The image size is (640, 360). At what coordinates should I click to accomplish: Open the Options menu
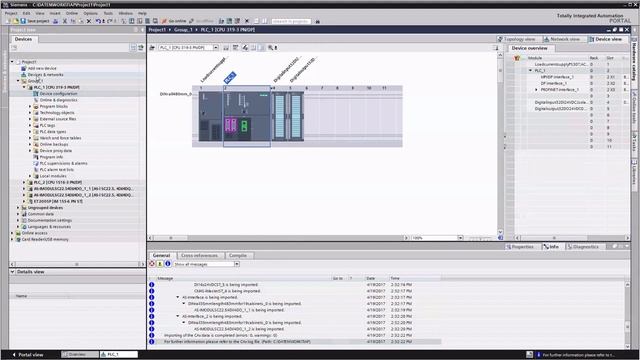click(90, 13)
